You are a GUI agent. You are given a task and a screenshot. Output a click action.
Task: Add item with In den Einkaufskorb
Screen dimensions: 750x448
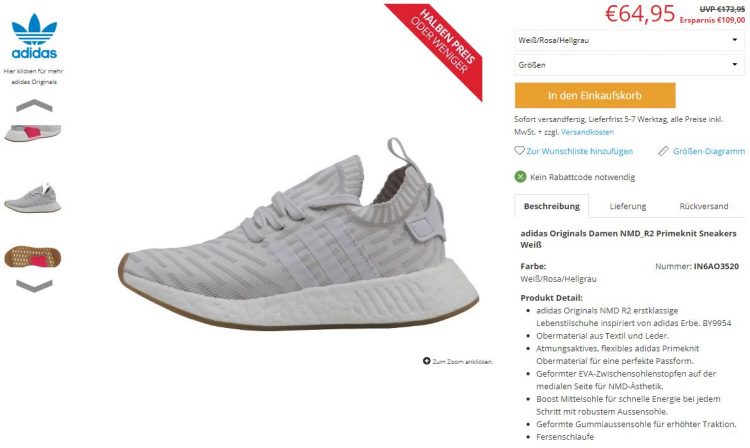pos(595,95)
